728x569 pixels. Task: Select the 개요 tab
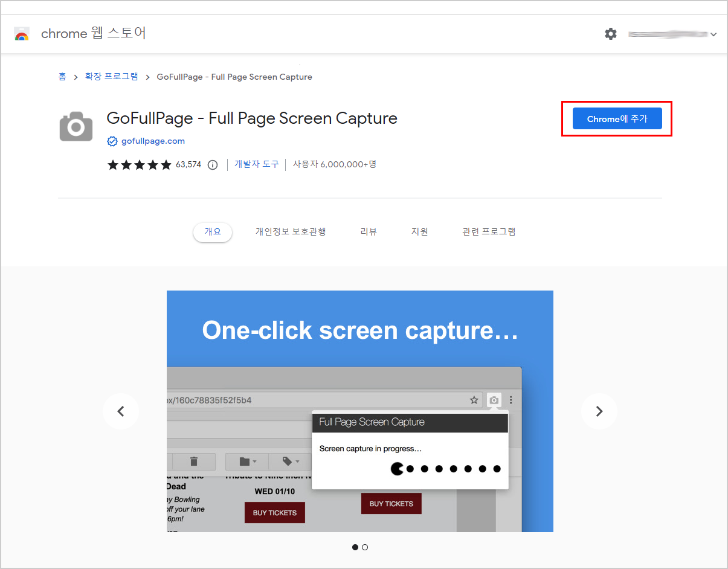[213, 232]
